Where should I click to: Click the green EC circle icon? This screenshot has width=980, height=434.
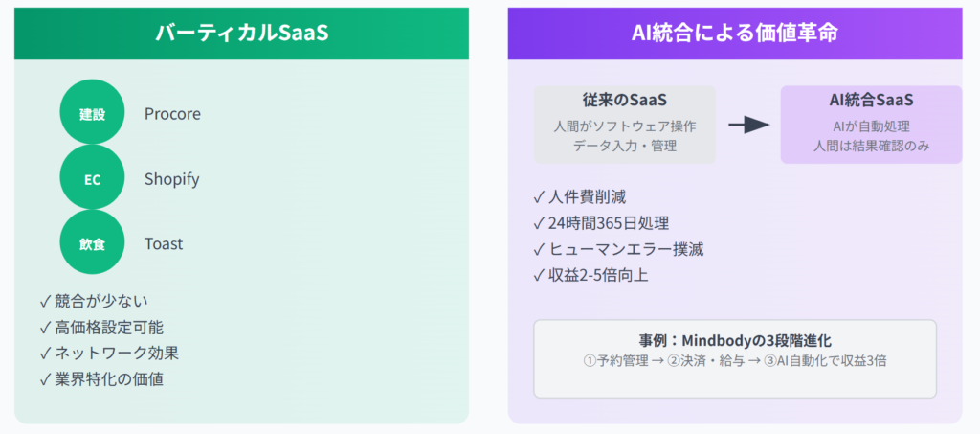tap(93, 178)
